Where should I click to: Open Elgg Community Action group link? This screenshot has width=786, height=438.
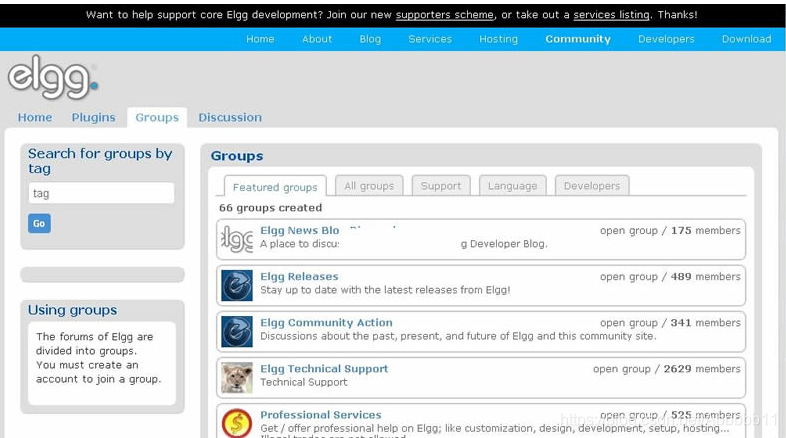[x=326, y=323]
